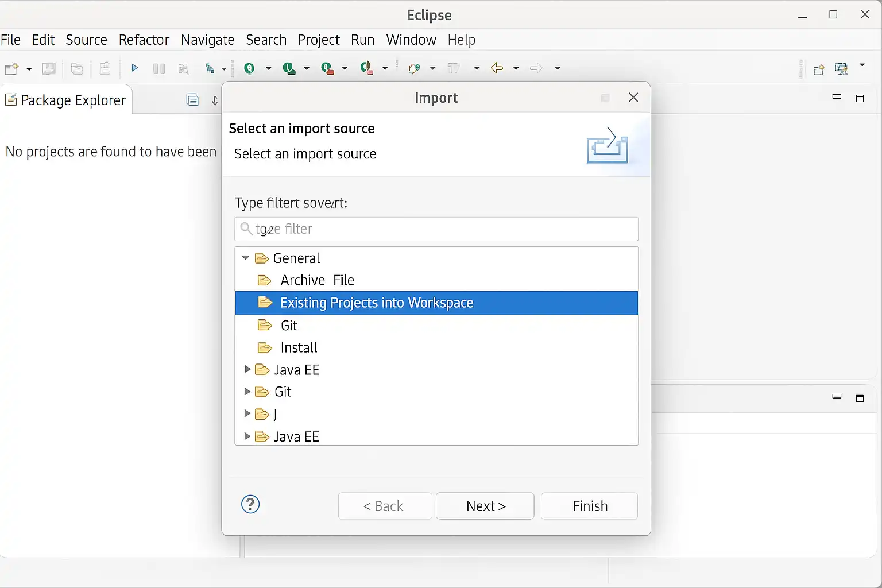Click the Import dialog title text
Image resolution: width=882 pixels, height=588 pixels.
(x=436, y=98)
